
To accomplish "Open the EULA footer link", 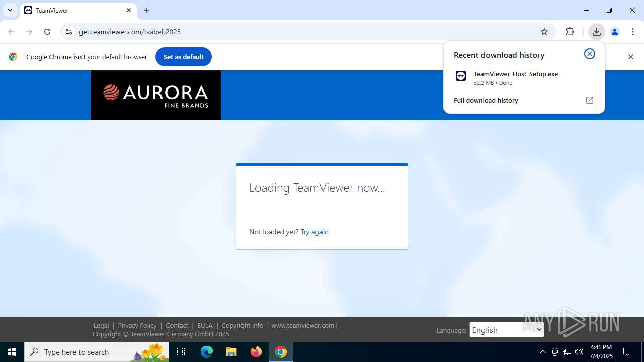I will pos(205,325).
